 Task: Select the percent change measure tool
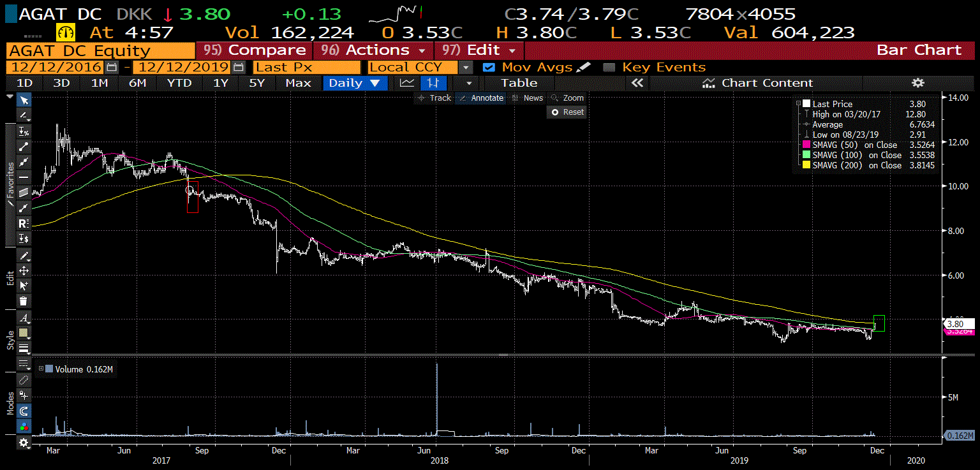point(24,131)
